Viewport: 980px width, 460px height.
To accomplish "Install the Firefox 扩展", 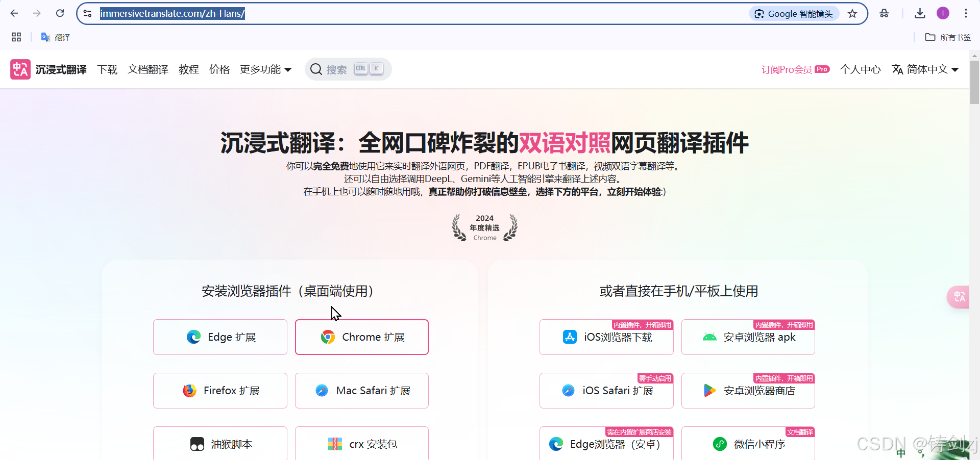I will [220, 391].
